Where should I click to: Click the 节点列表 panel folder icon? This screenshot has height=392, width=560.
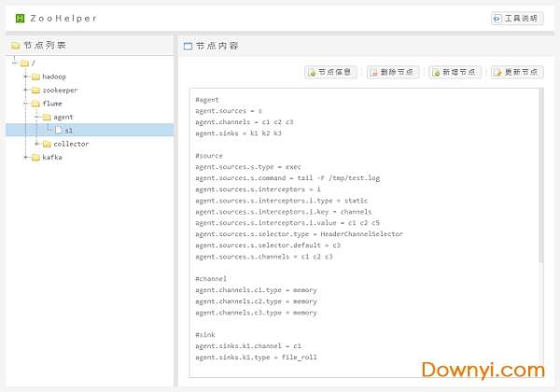click(x=15, y=46)
